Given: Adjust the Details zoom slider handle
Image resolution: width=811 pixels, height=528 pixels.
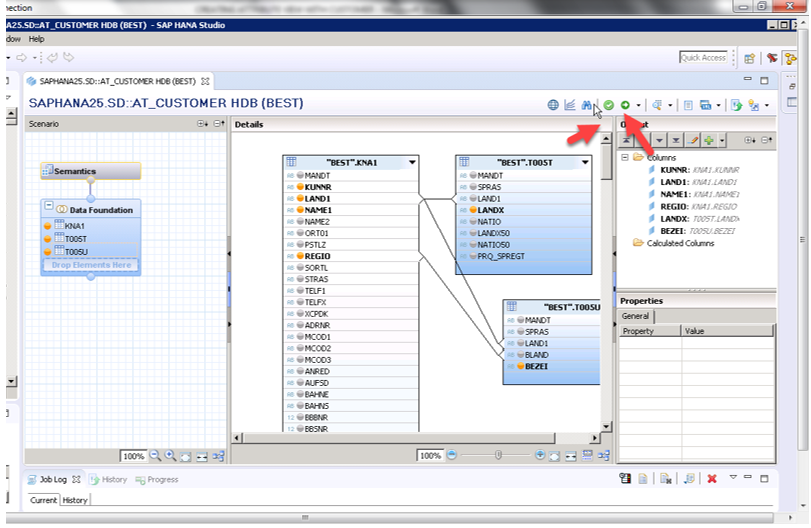Looking at the screenshot, I should click(x=498, y=455).
